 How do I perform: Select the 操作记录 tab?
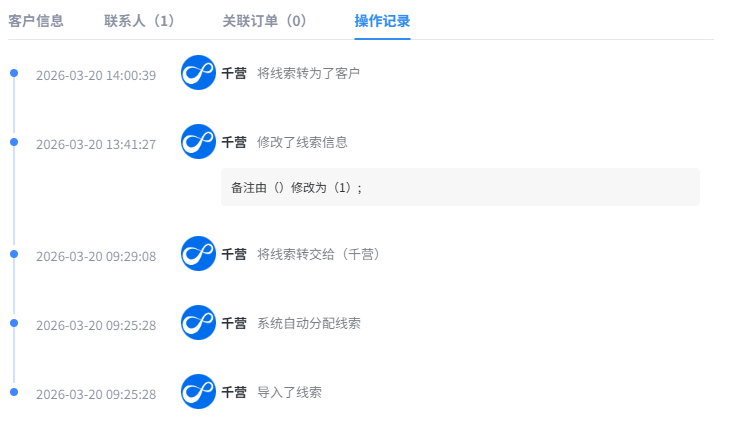pyautogui.click(x=382, y=20)
